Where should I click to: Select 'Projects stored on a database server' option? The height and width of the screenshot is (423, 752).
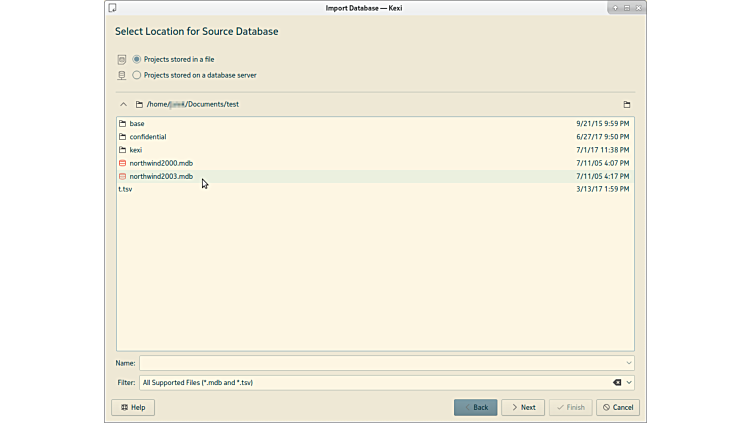click(137, 75)
